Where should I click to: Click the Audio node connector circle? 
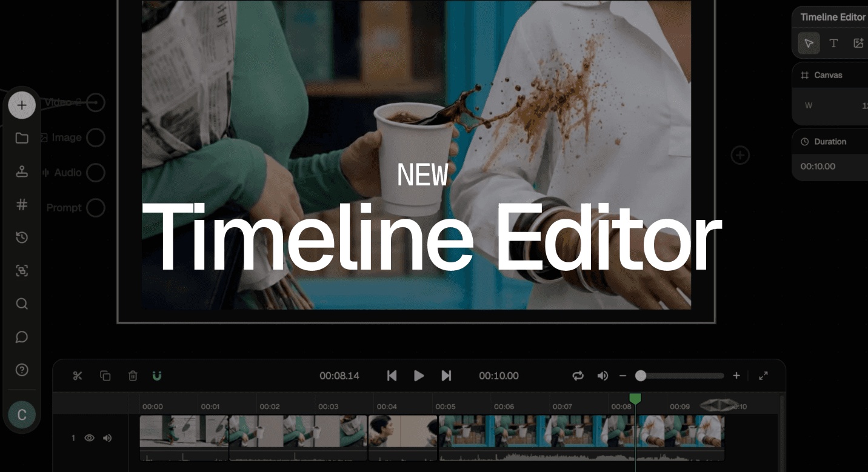tap(95, 173)
